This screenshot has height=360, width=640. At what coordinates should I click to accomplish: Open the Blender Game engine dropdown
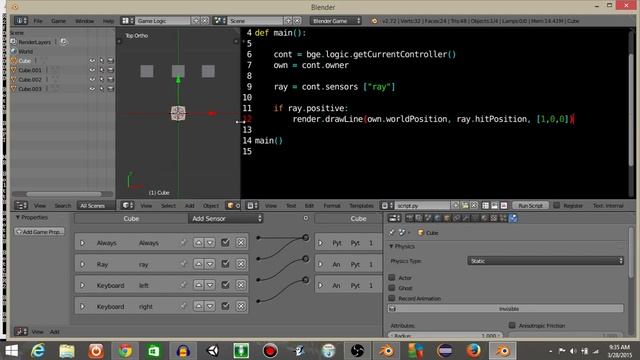[x=336, y=20]
